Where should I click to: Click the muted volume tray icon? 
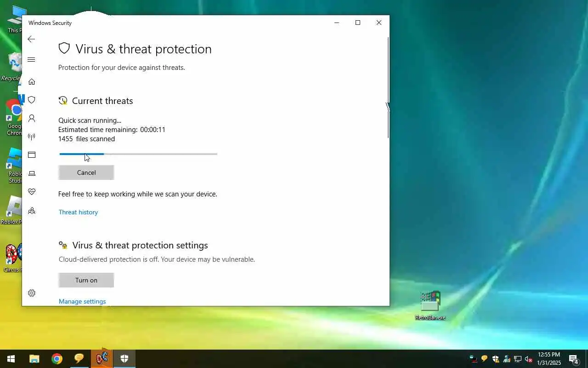click(x=529, y=359)
